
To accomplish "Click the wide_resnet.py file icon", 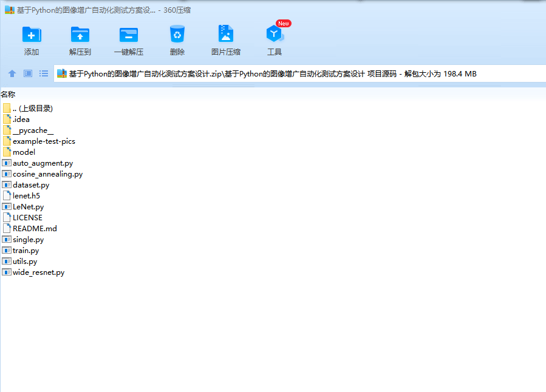I will tap(7, 272).
